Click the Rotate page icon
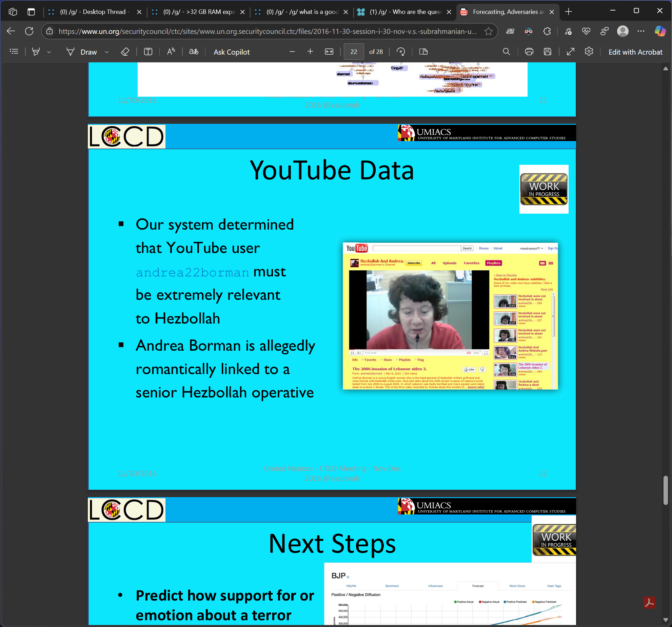The image size is (672, 627). click(401, 52)
